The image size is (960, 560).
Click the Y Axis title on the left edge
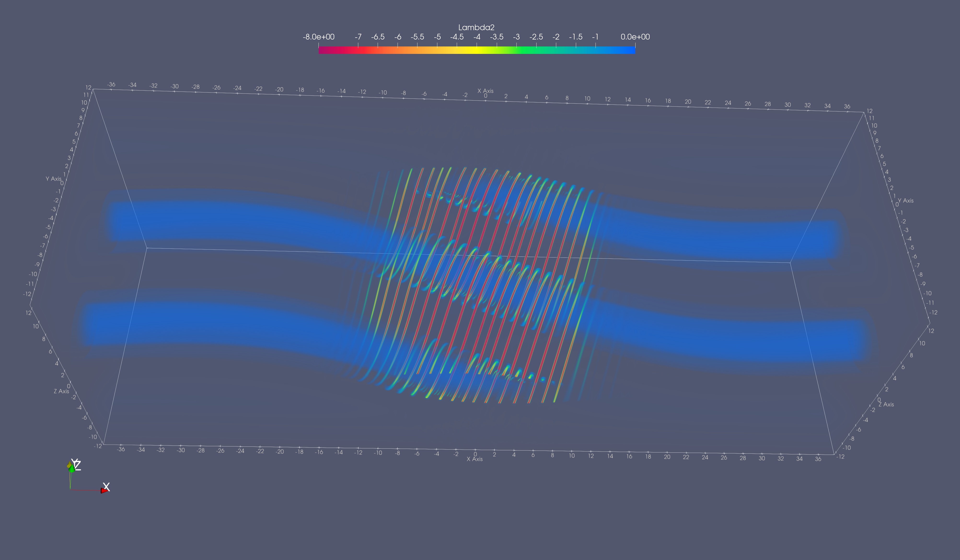[53, 178]
